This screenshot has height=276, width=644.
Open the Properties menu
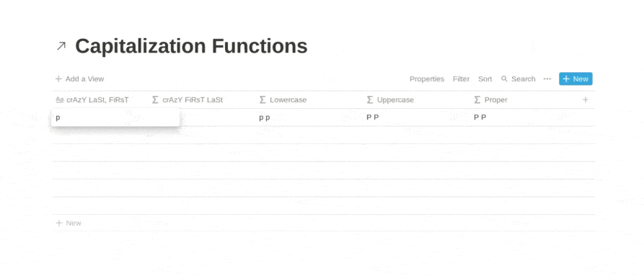pyautogui.click(x=427, y=79)
